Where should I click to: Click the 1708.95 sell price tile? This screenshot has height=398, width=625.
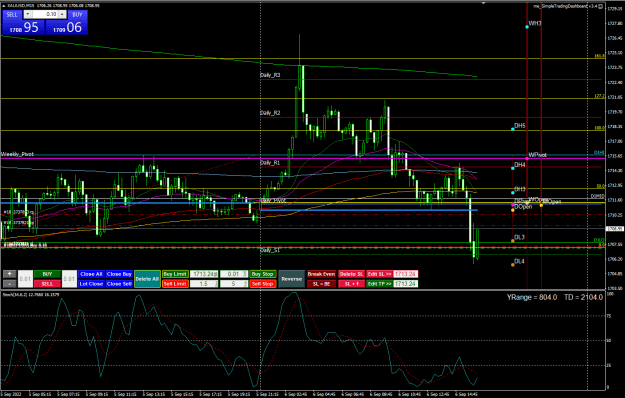(24, 27)
